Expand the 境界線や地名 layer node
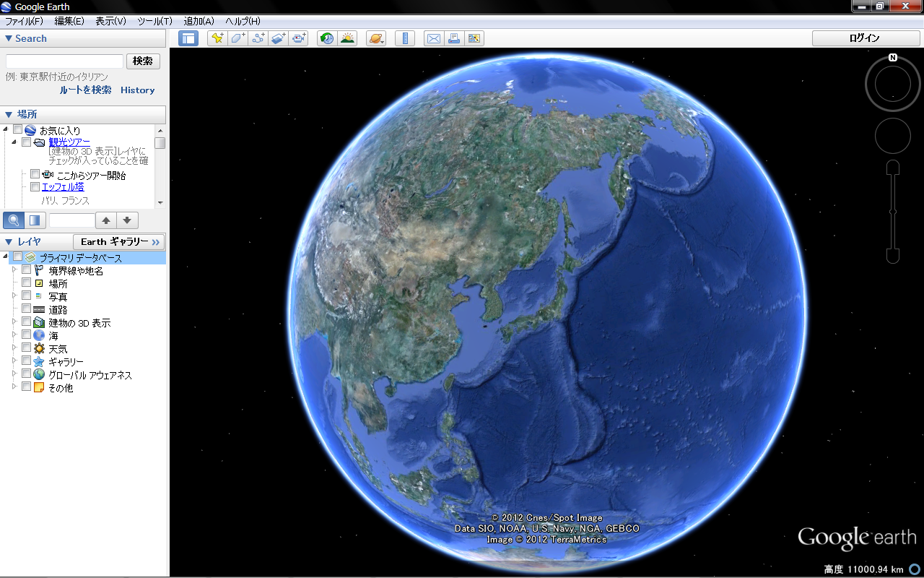The height and width of the screenshot is (578, 924). (x=14, y=269)
